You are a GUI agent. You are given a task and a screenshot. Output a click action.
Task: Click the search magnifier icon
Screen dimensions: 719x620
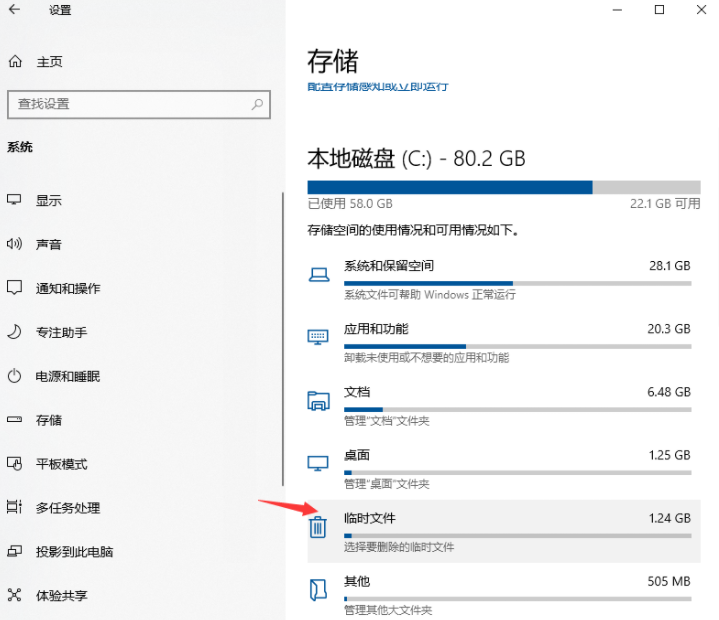257,104
